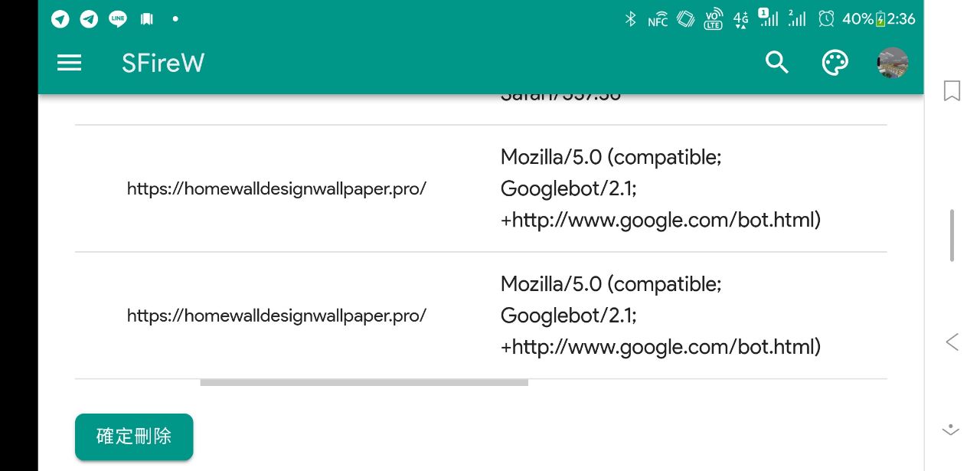
Task: Tap the Bluetooth status icon
Action: 631,19
